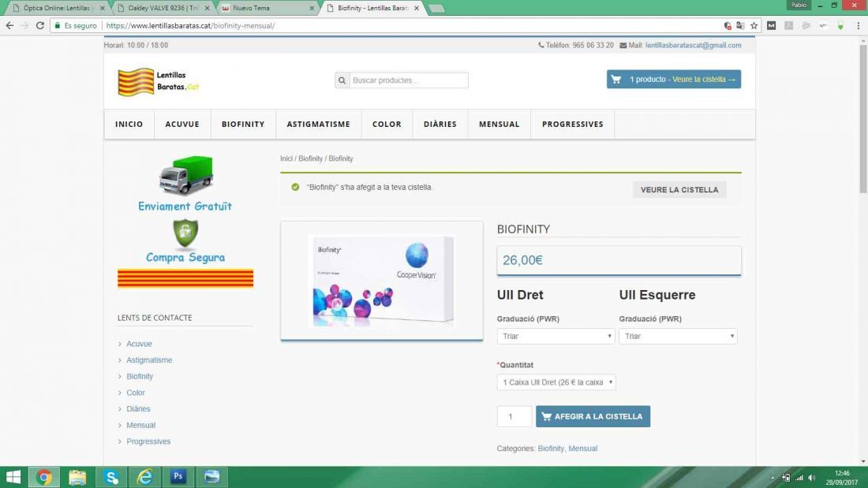Open Chrome menu three dots

tap(858, 25)
